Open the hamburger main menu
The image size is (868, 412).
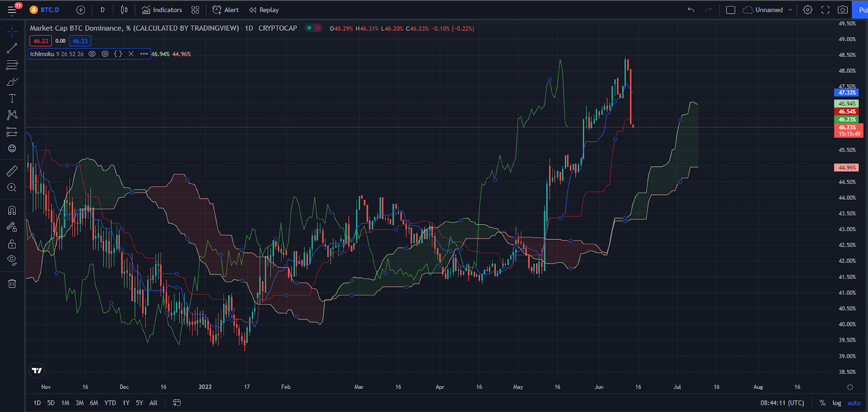tap(11, 10)
